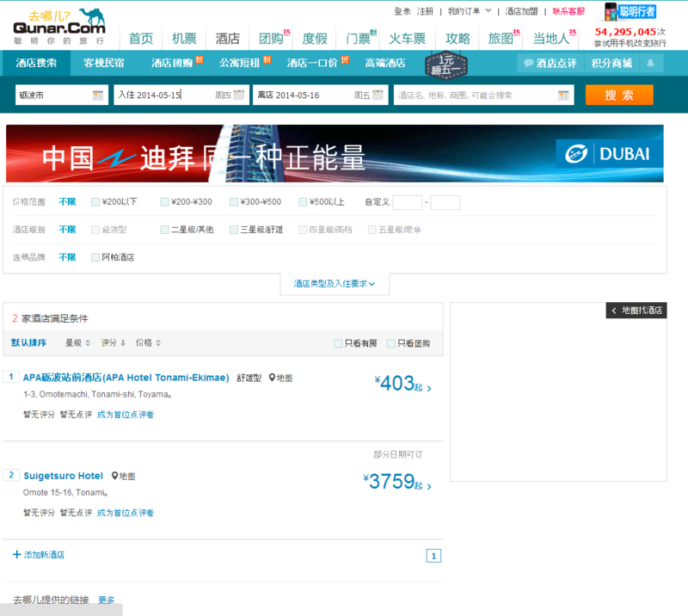This screenshot has width=688, height=616.
Task: Sort results by 价格
Action: point(148,343)
